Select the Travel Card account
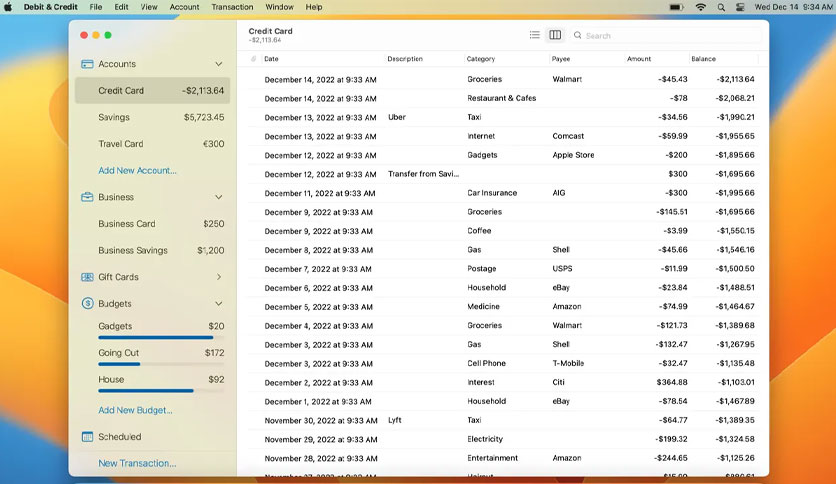 pos(152,144)
